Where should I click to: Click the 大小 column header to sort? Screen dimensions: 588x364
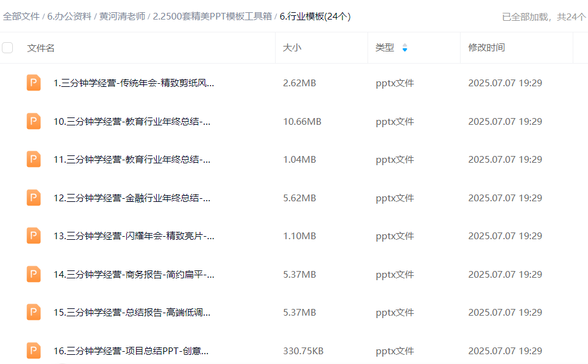292,48
